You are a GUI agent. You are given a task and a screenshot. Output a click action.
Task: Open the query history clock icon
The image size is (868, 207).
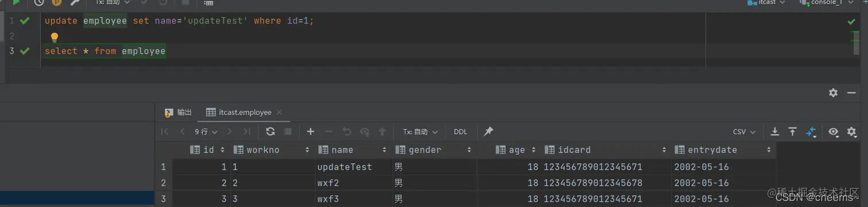pos(38,2)
